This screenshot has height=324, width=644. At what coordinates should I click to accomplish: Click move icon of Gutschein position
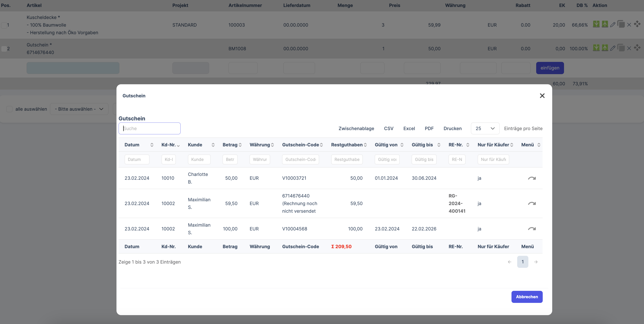[637, 47]
